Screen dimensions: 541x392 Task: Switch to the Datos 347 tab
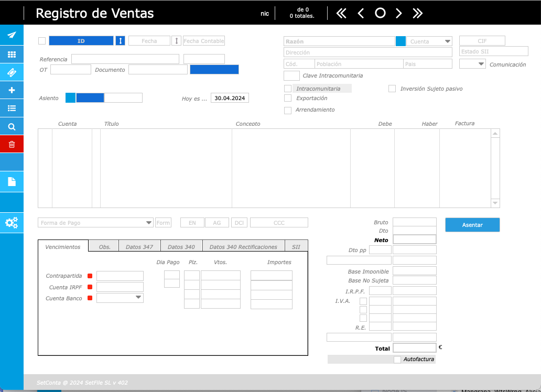[x=139, y=247]
